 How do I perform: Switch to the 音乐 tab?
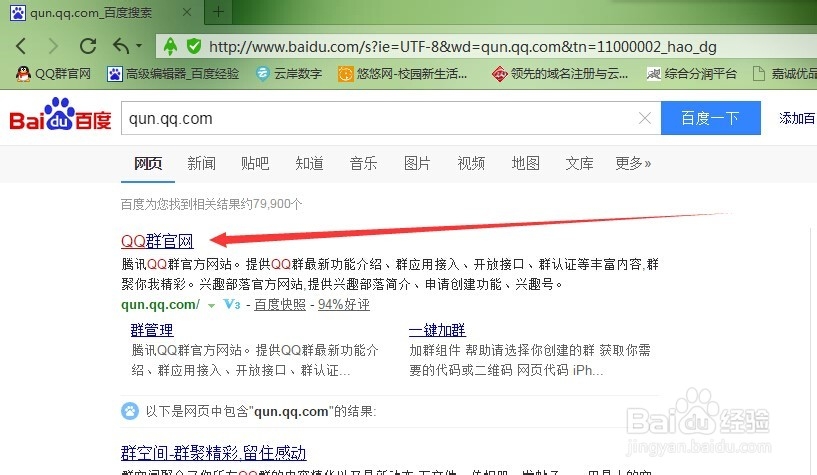(363, 164)
